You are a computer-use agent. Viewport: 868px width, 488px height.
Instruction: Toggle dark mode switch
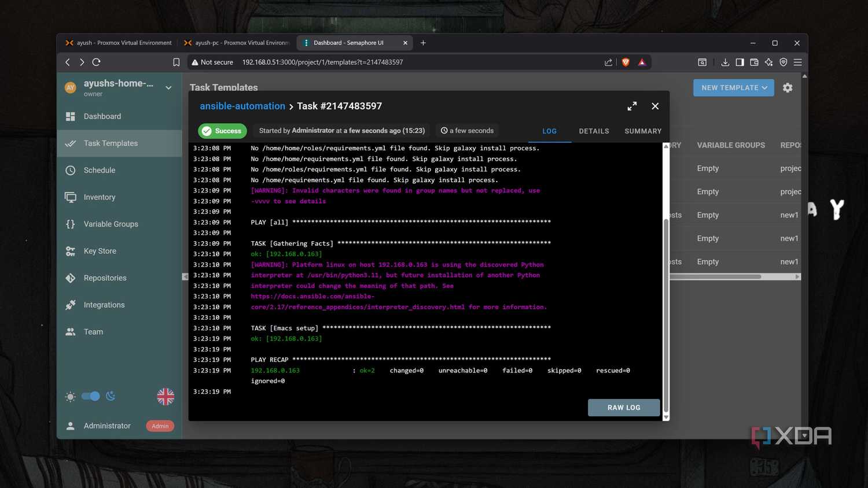pos(91,396)
